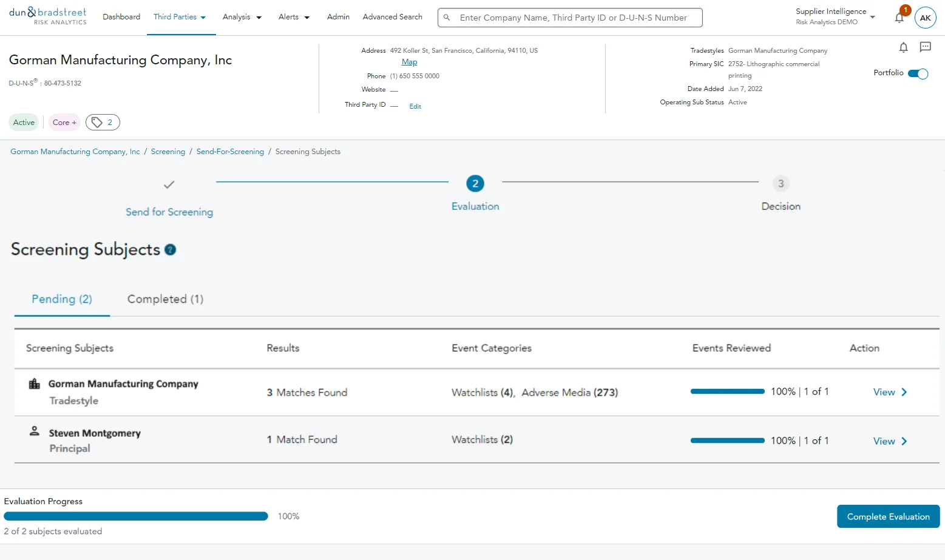Viewport: 945px width, 560px height.
Task: Click the Screening breadcrumb link
Action: pyautogui.click(x=168, y=152)
